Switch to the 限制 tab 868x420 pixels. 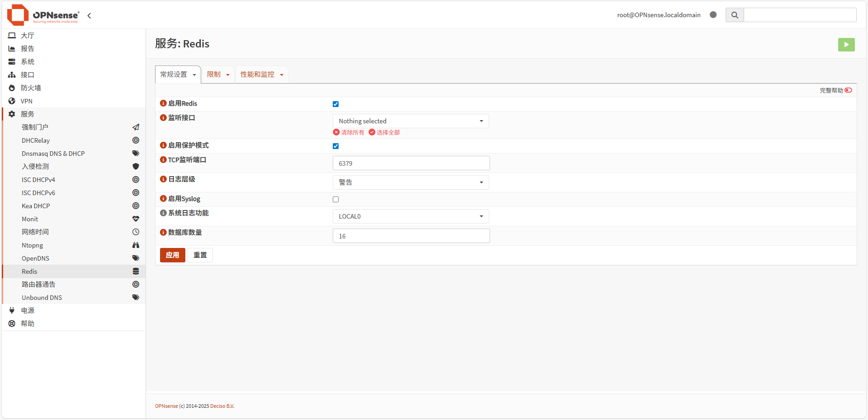(x=217, y=74)
